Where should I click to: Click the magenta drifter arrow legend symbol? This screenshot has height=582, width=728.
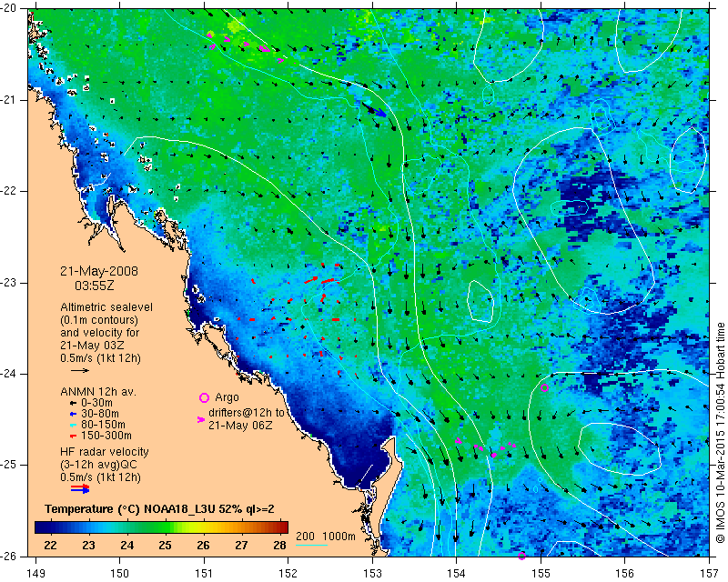[201, 419]
